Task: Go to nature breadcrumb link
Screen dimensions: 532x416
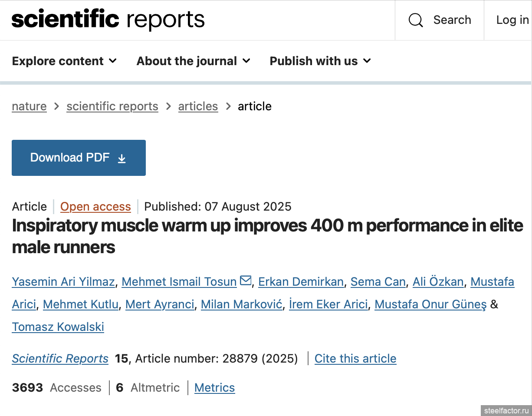Action: (x=29, y=106)
